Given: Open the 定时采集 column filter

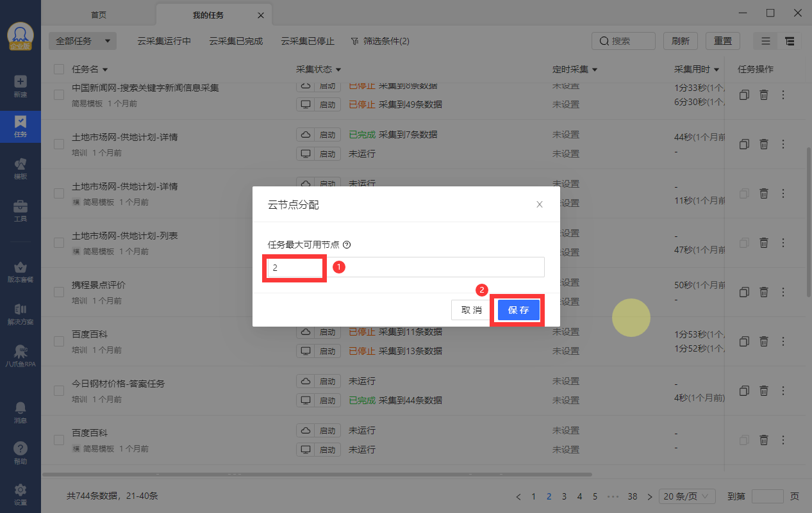Looking at the screenshot, I should point(595,69).
